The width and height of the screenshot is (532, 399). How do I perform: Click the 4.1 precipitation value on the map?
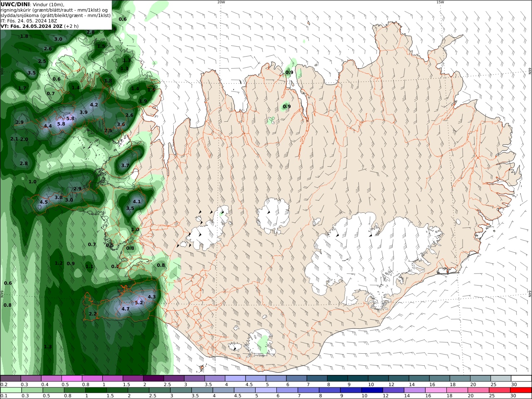(137, 202)
